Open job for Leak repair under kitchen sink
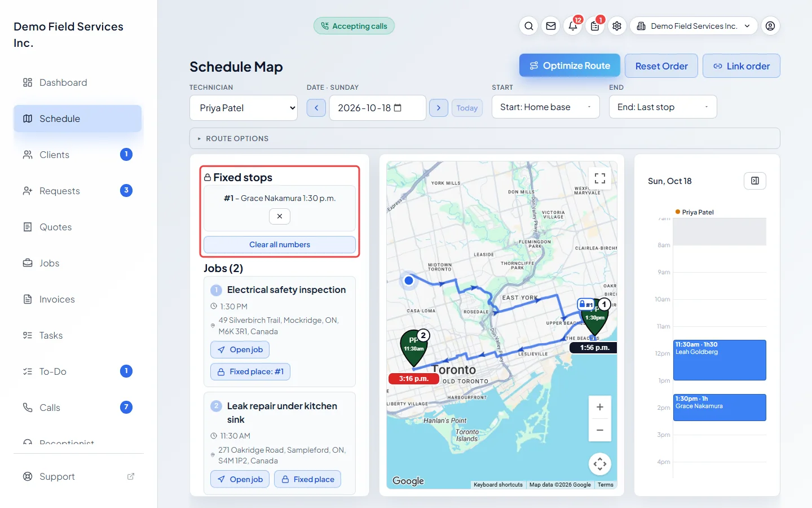This screenshot has width=812, height=508. (240, 479)
